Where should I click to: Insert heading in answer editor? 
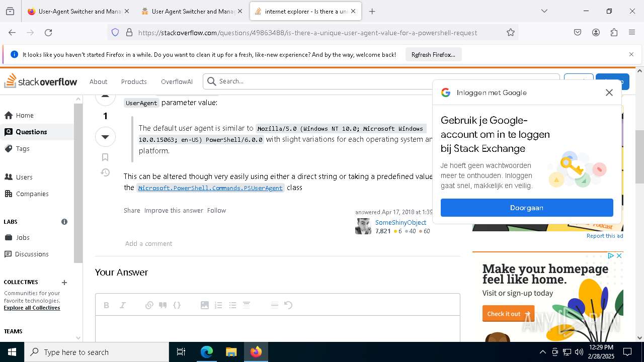(247, 305)
